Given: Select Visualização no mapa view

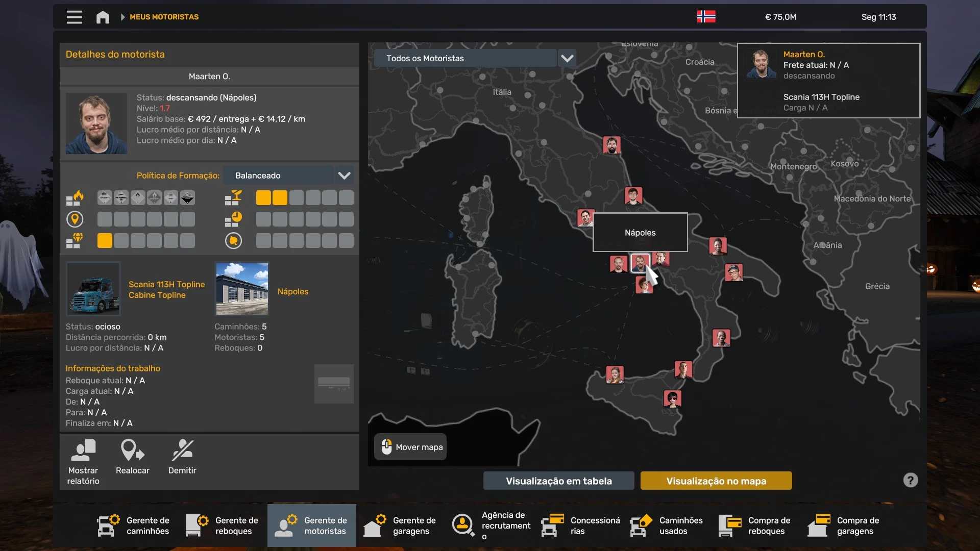Looking at the screenshot, I should pos(716,481).
